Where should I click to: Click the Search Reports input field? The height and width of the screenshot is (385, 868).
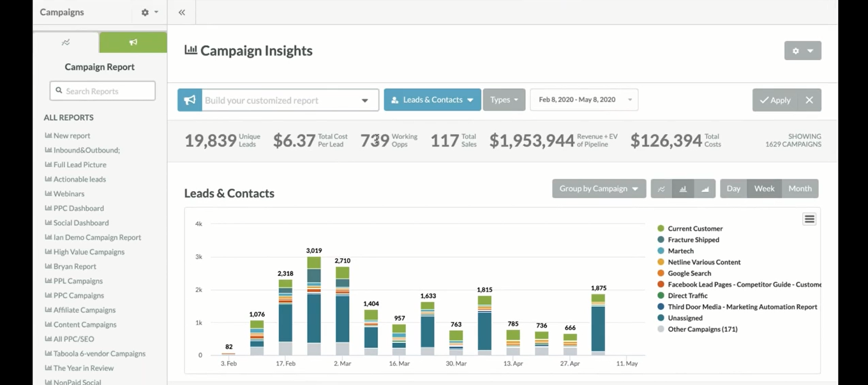[103, 91]
